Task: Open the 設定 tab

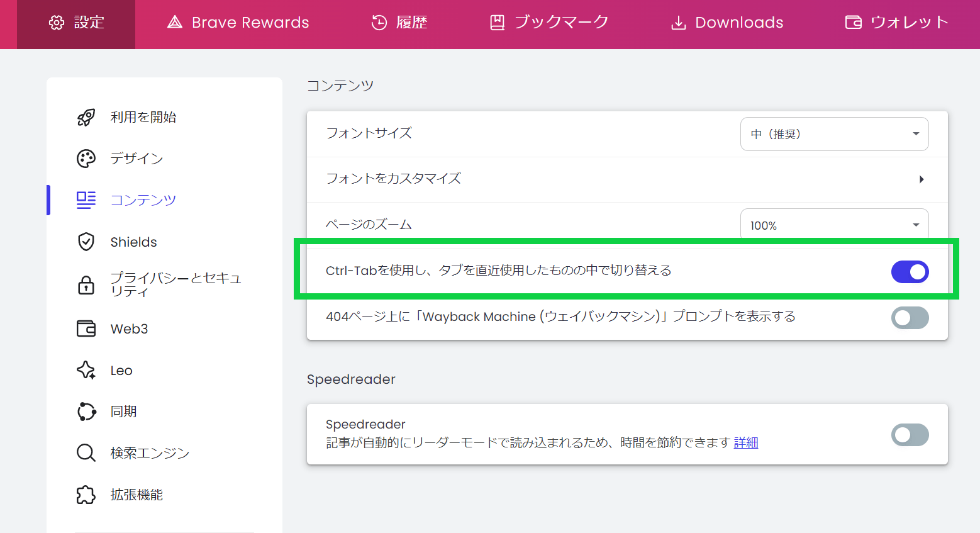Action: (76, 24)
